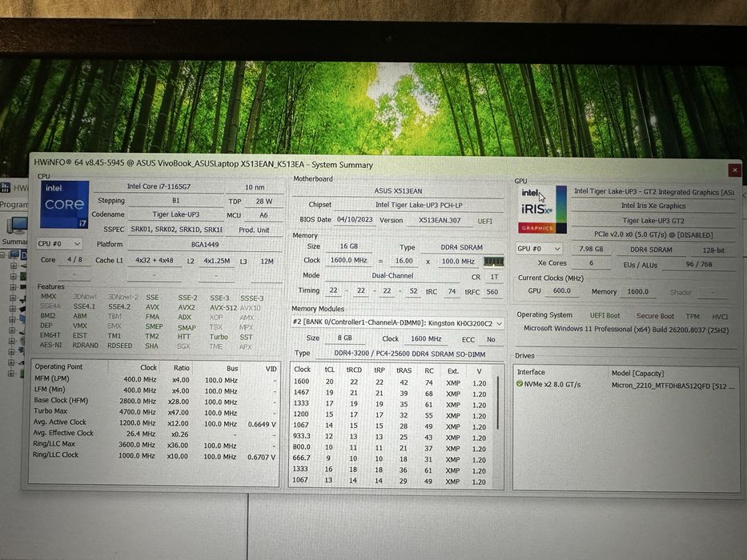Close the System Summary window
The height and width of the screenshot is (560, 747).
pos(734,170)
